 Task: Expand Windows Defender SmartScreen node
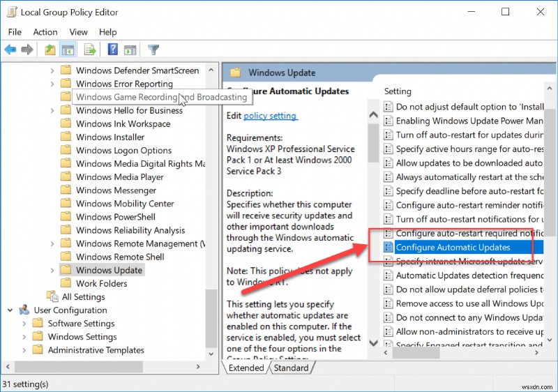point(52,70)
